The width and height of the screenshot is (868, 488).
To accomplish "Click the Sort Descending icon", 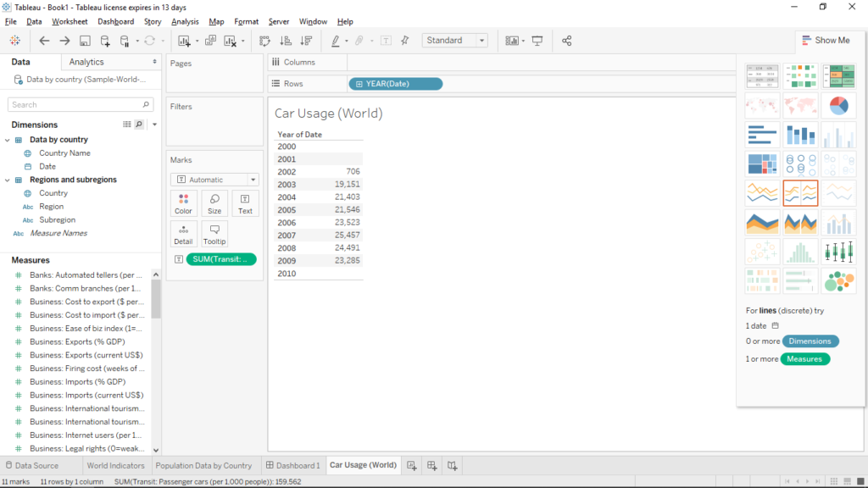I will (x=306, y=40).
